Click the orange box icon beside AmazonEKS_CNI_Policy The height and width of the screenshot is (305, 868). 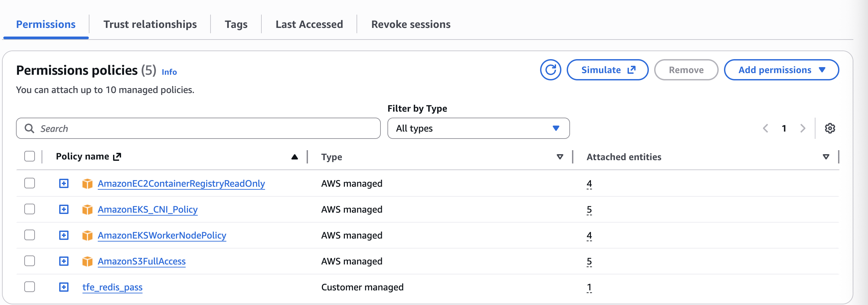(x=87, y=209)
